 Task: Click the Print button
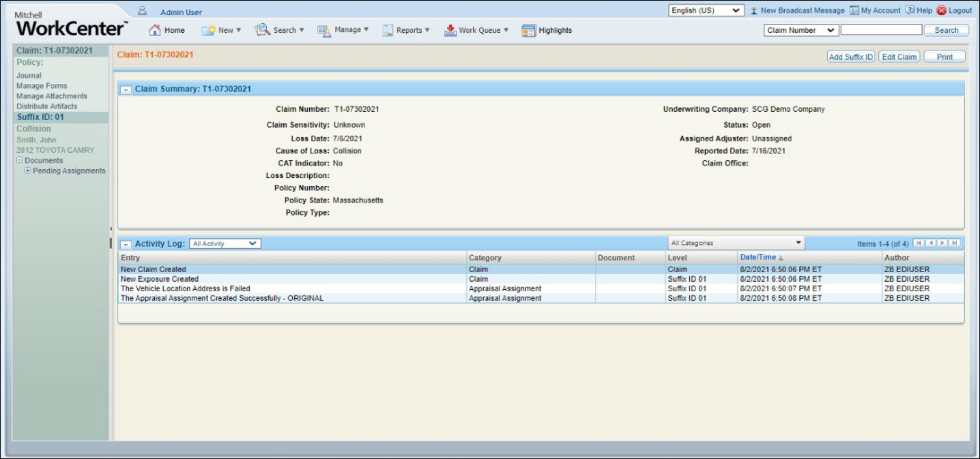click(945, 57)
